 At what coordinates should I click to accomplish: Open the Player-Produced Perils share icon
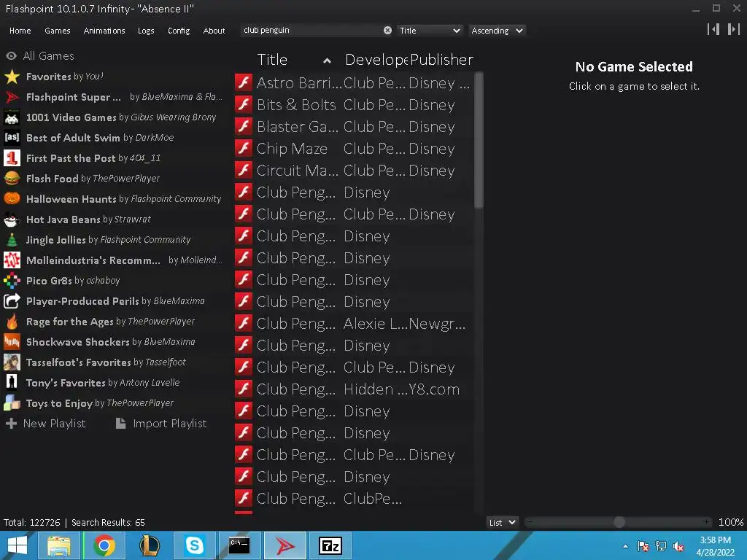point(12,301)
